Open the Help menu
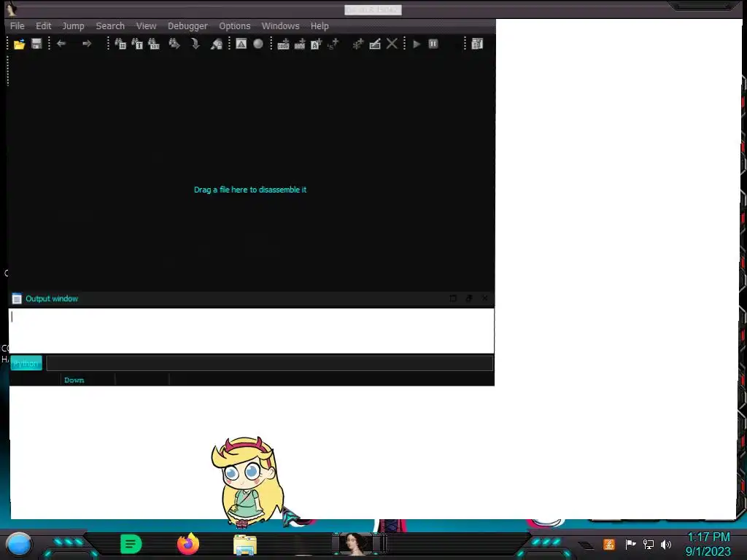This screenshot has width=747, height=560. click(320, 26)
